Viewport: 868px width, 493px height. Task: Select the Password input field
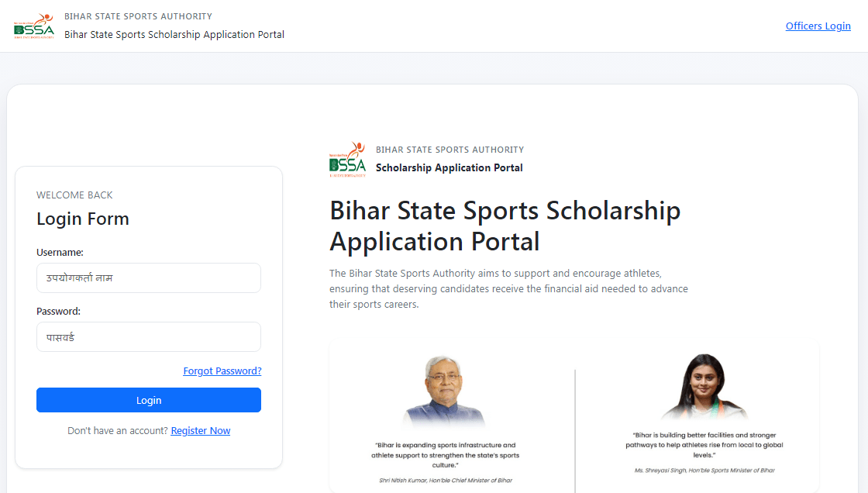tap(148, 336)
